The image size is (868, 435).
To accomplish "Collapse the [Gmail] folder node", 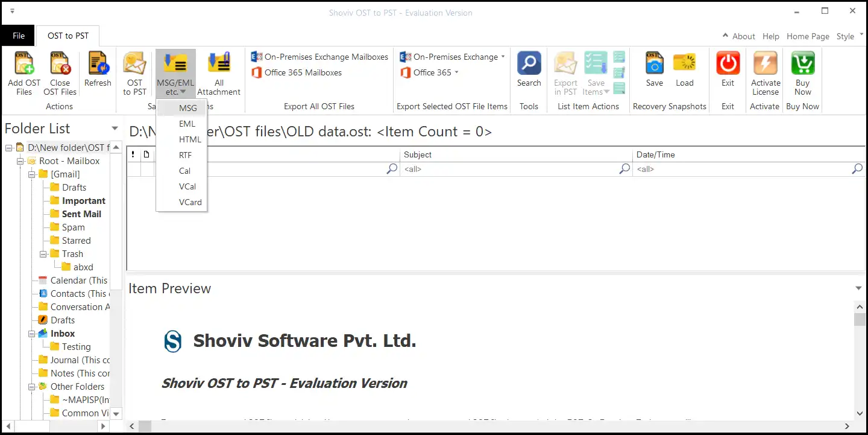I will [31, 174].
